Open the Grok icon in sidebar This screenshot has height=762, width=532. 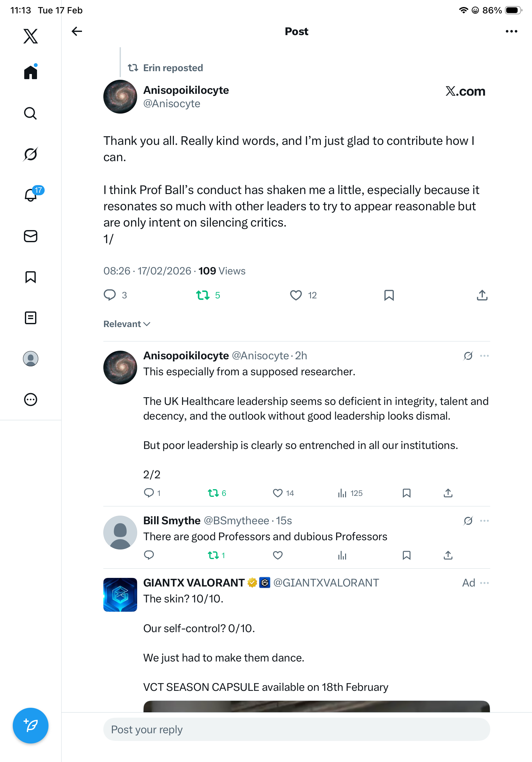pyautogui.click(x=31, y=154)
